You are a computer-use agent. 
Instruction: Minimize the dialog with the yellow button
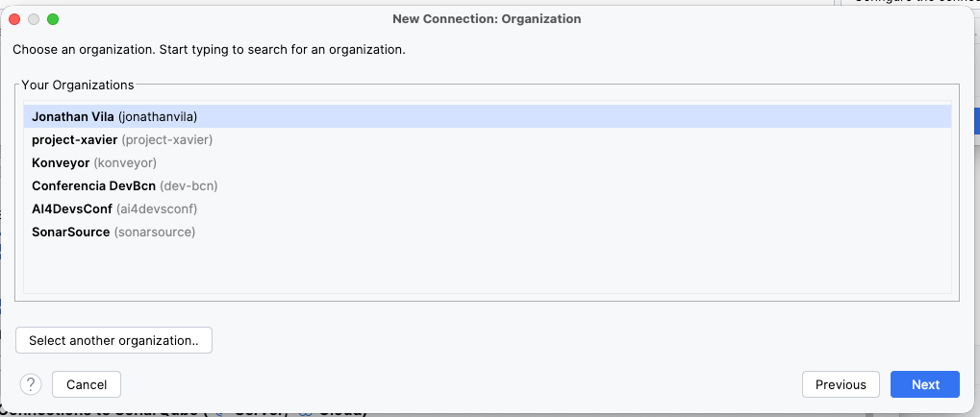tap(34, 18)
